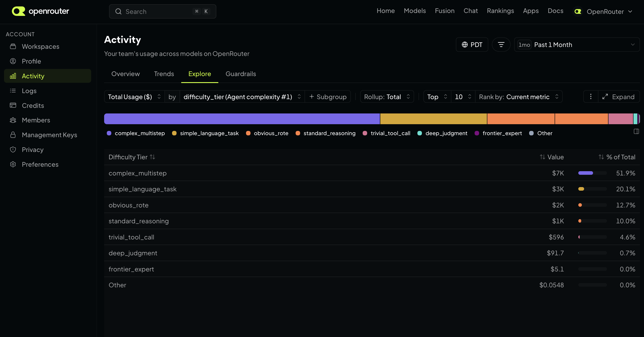This screenshot has height=337, width=644.
Task: Open the Members page
Action: tap(48, 120)
